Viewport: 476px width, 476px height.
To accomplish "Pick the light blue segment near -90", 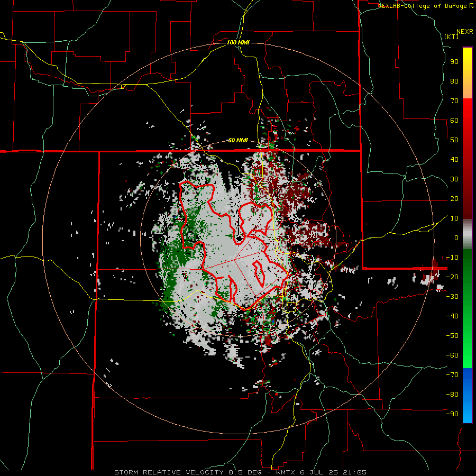I will 467,413.
